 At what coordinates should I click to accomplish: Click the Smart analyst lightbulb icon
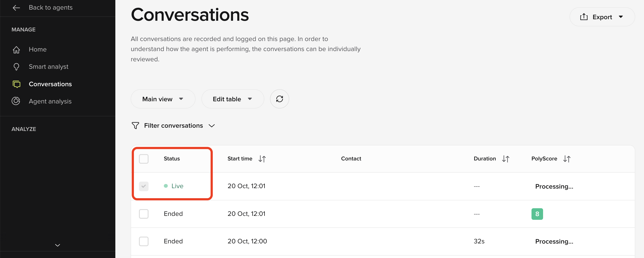16,67
